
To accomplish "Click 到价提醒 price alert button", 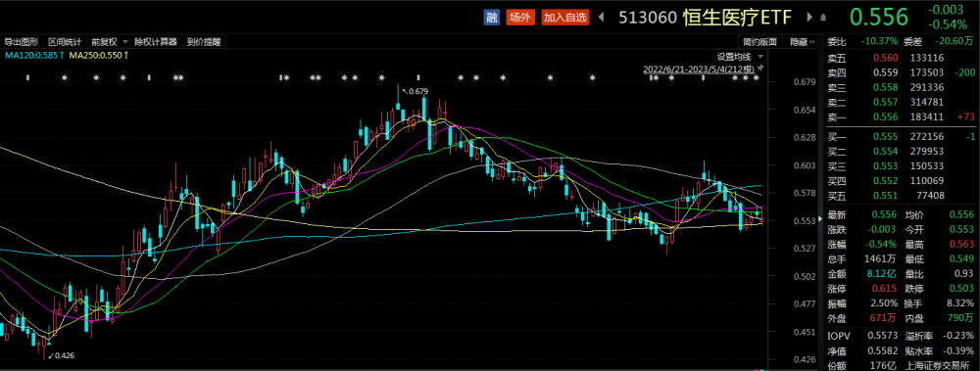I will [x=203, y=42].
